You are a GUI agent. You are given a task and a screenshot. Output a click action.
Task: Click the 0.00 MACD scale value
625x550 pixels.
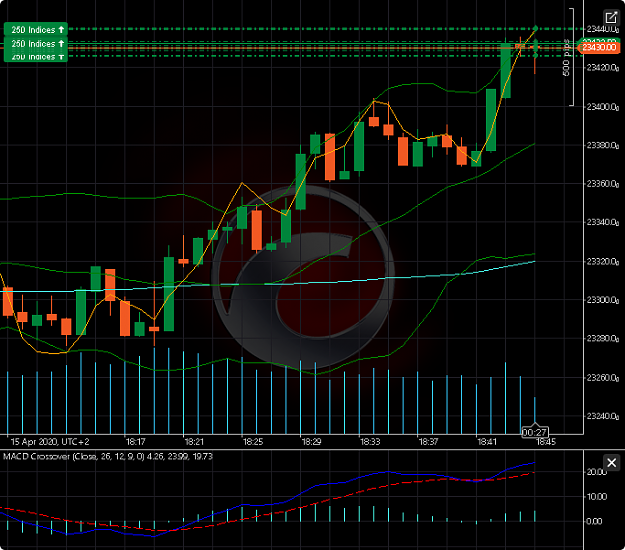coord(594,522)
